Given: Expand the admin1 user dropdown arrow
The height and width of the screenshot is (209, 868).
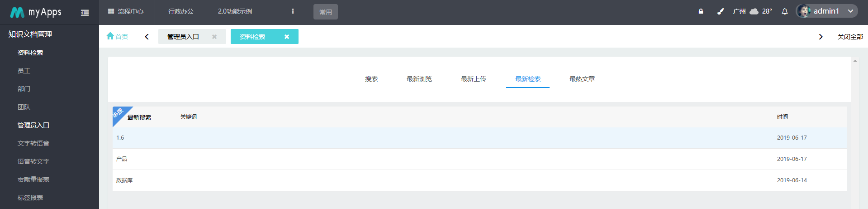Looking at the screenshot, I should coord(850,11).
